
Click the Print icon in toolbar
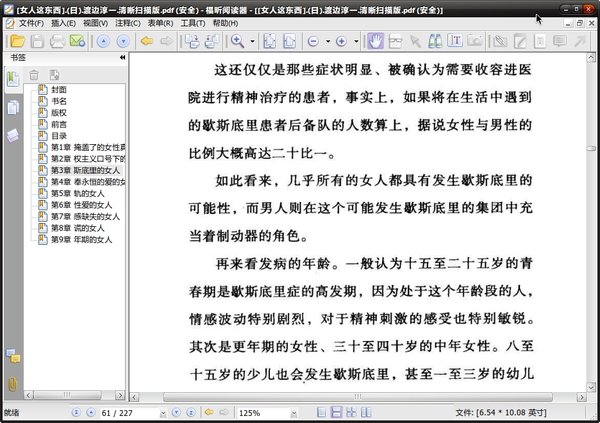55,41
